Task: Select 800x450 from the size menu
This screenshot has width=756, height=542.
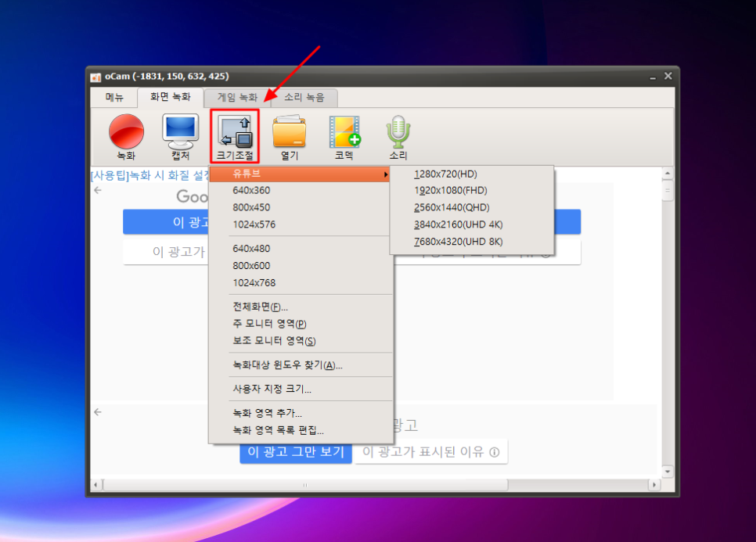Action: pyautogui.click(x=301, y=207)
